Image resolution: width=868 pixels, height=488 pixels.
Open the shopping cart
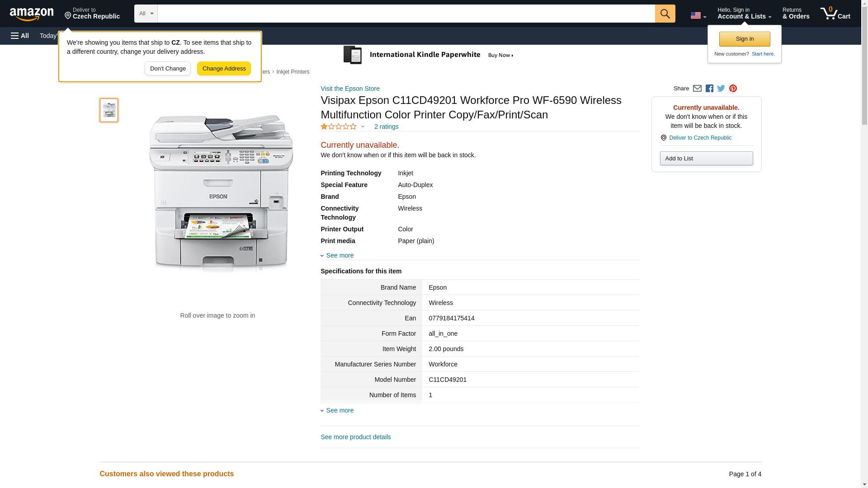[835, 14]
